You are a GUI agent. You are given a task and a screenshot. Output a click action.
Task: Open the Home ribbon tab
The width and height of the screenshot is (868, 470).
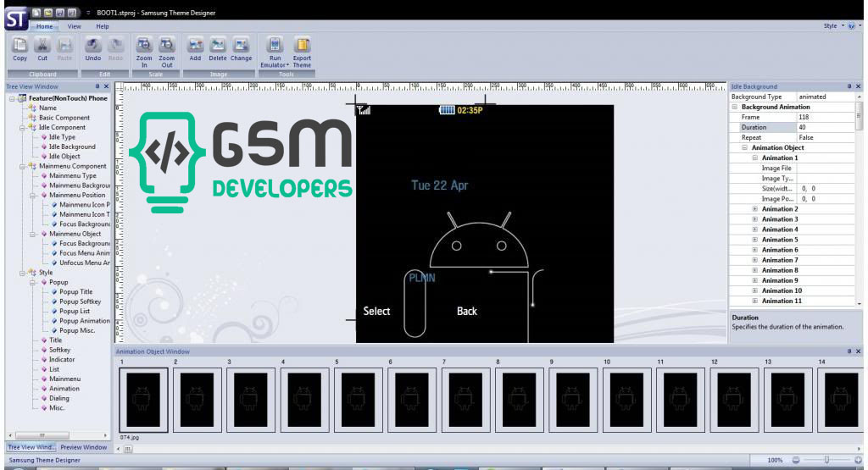[44, 26]
